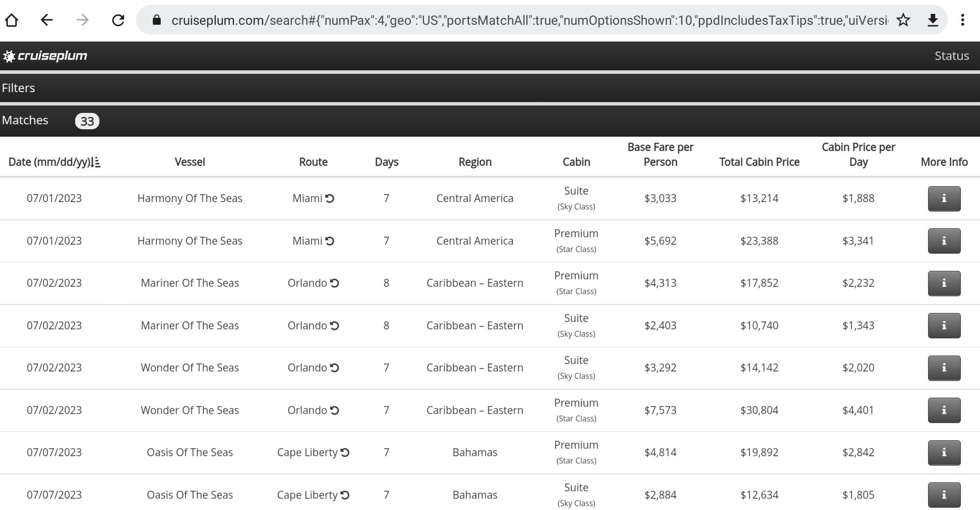980x510 pixels.
Task: Navigate forward in browser
Action: click(83, 20)
